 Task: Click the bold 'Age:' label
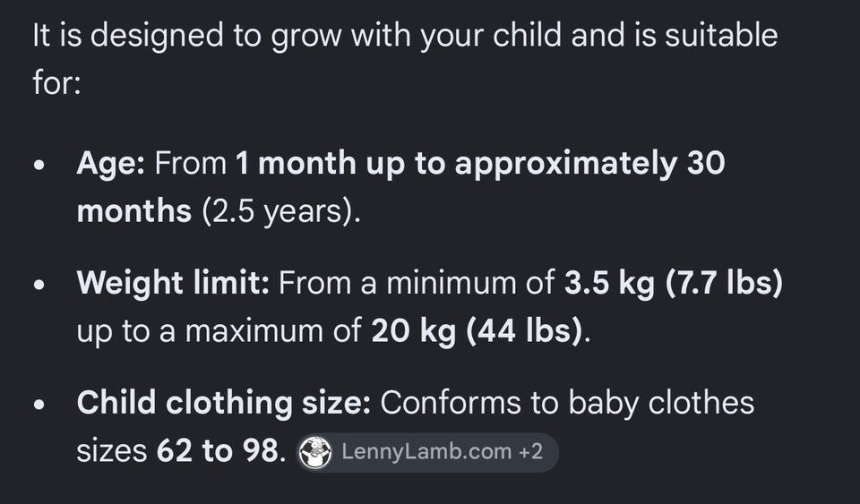111,163
